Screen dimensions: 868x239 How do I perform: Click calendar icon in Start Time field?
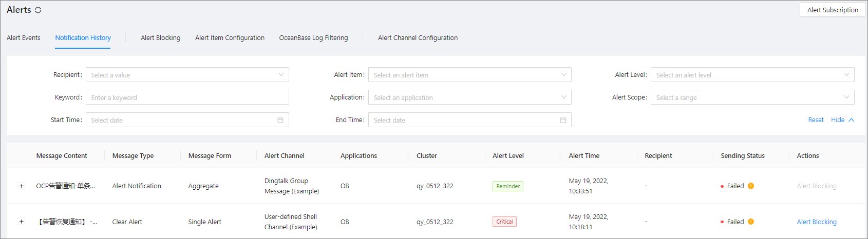(x=280, y=120)
